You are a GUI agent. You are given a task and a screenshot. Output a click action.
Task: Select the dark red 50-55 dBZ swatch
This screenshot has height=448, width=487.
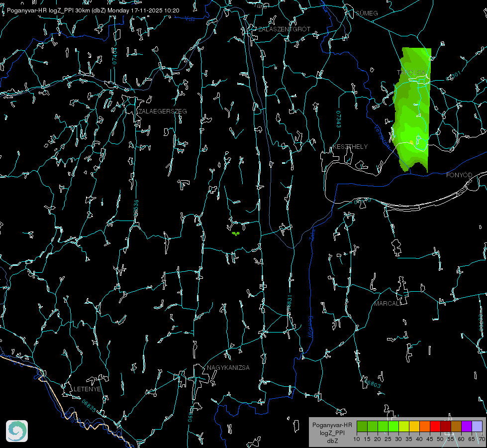click(x=445, y=426)
